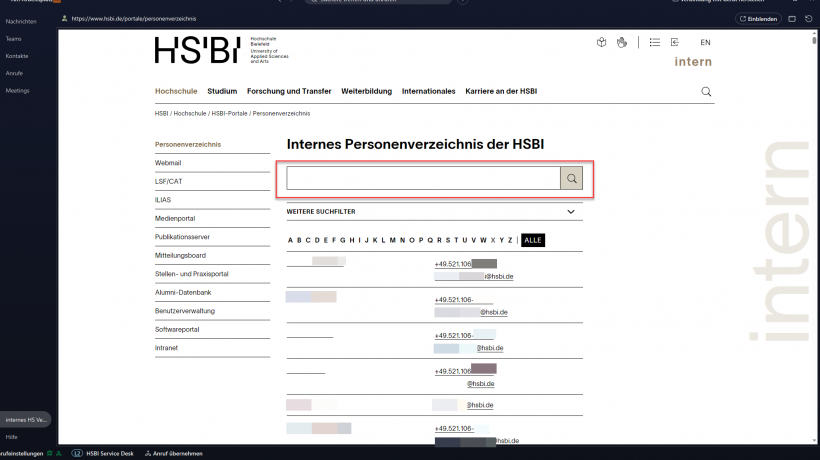Filter directory by letter B
820x460 pixels.
pos(299,240)
